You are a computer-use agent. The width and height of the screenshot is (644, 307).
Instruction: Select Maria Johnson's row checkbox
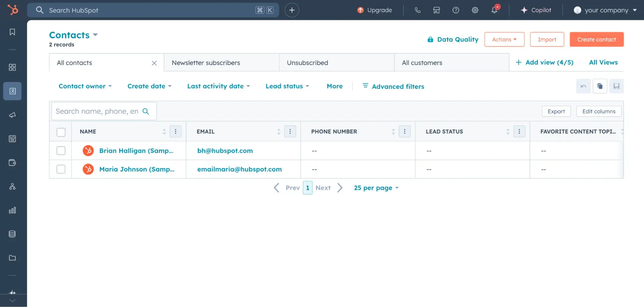61,169
